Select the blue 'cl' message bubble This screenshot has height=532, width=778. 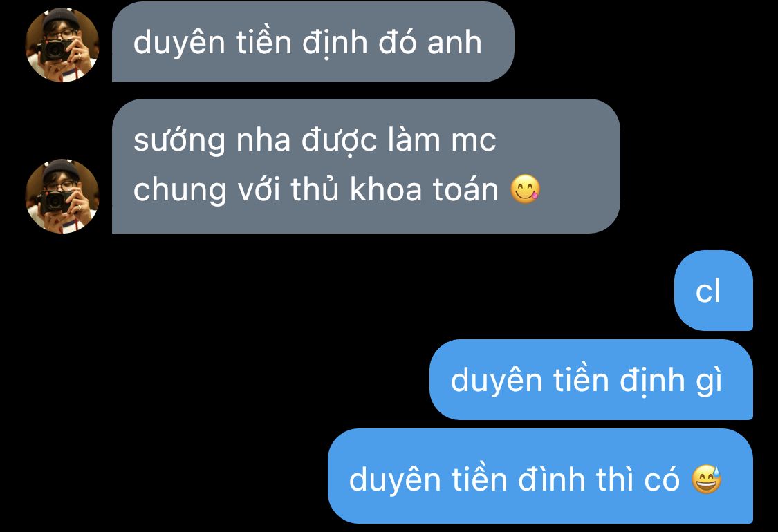(714, 291)
